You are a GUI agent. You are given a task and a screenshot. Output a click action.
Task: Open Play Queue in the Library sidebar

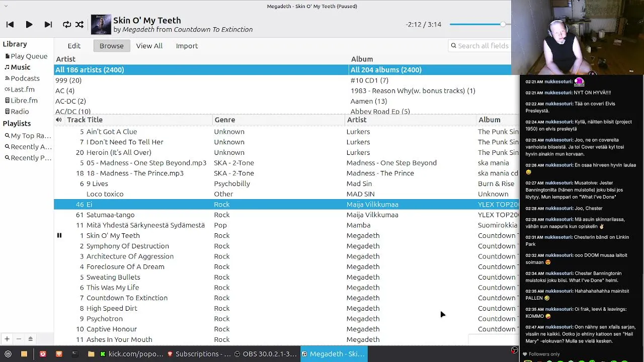click(26, 56)
